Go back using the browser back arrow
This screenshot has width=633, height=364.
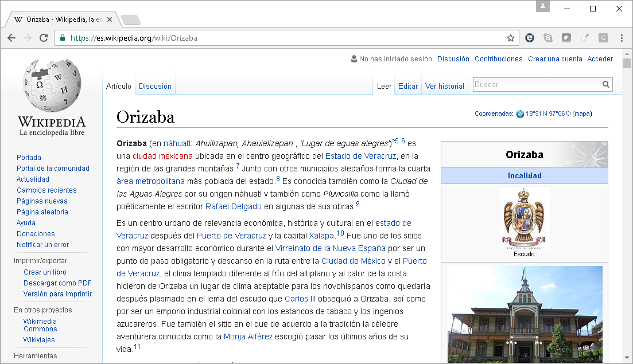tap(11, 38)
